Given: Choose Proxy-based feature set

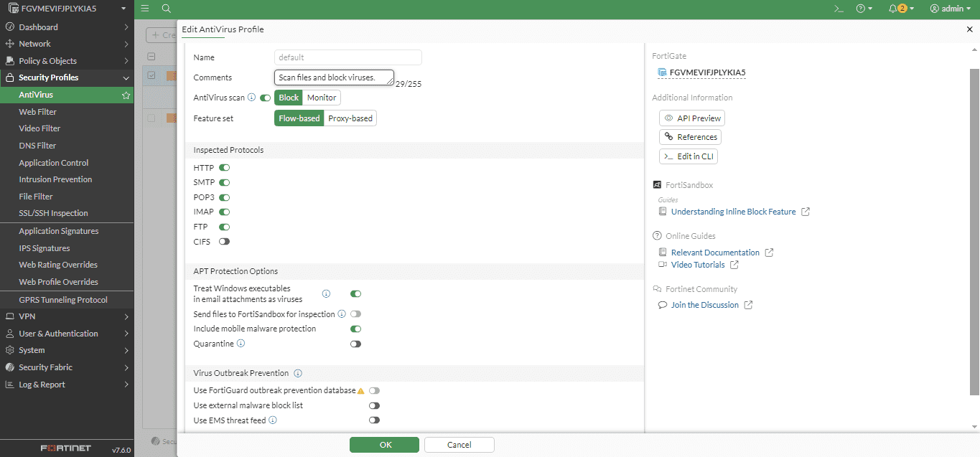Looking at the screenshot, I should (x=350, y=118).
